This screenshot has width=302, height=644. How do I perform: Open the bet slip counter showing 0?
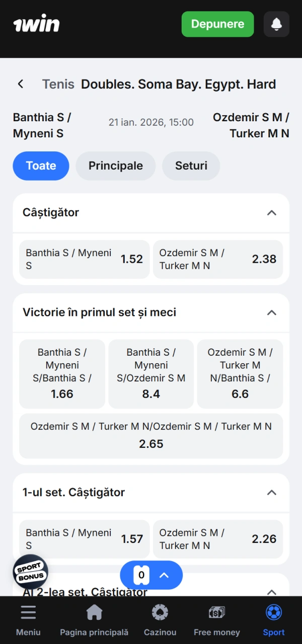(x=141, y=575)
